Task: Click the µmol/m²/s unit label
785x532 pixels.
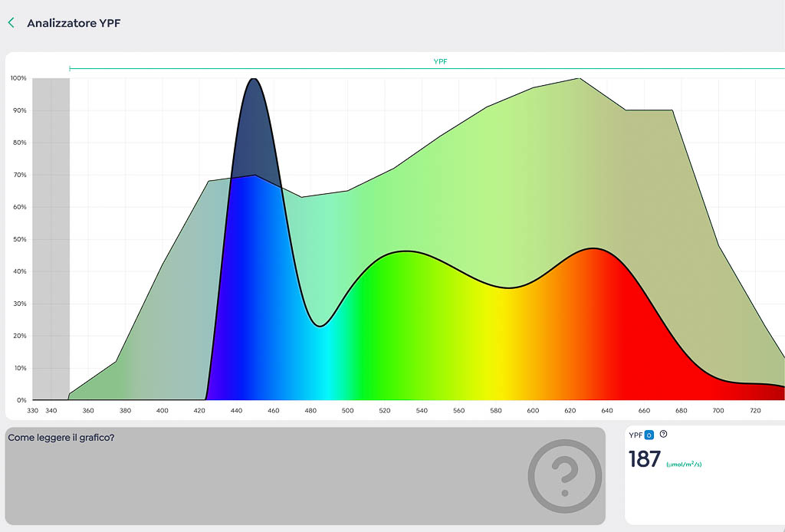Action: [684, 465]
